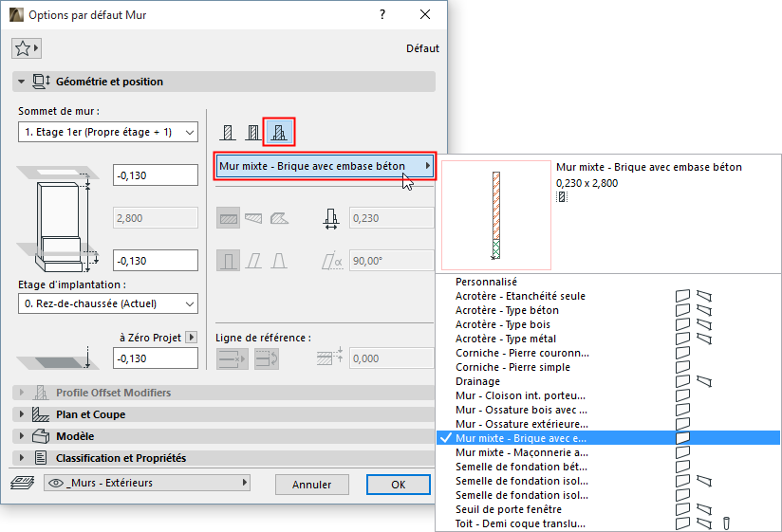The height and width of the screenshot is (532, 782).
Task: Click the reference line offset icon
Action: pos(330,357)
